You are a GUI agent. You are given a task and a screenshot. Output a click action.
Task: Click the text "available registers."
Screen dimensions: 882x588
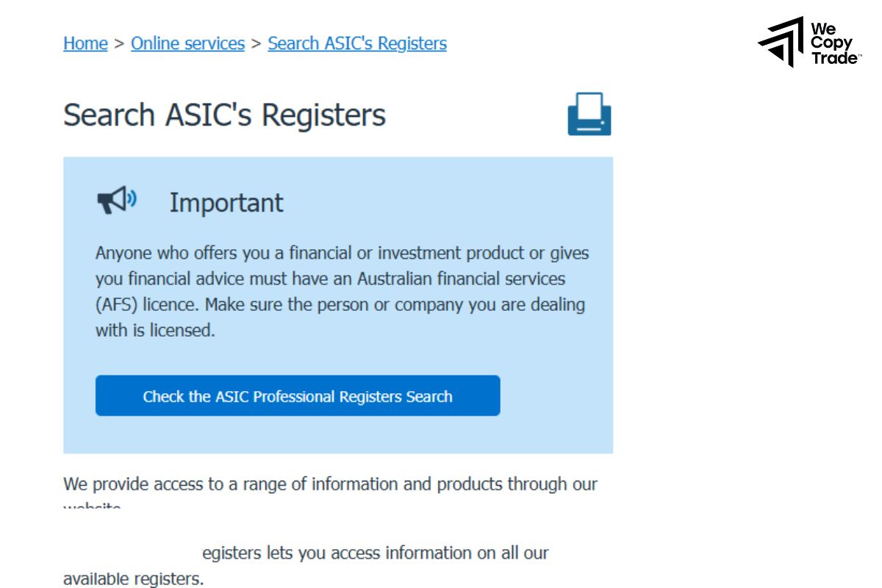click(x=133, y=578)
